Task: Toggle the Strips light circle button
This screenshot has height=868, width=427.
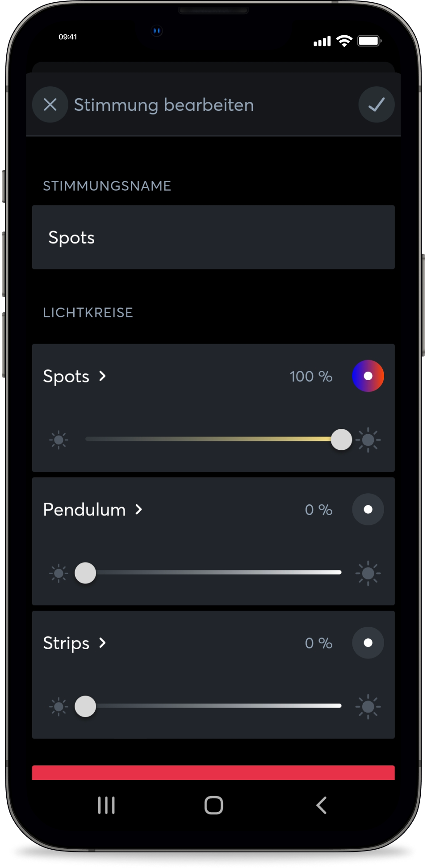Action: click(x=368, y=643)
